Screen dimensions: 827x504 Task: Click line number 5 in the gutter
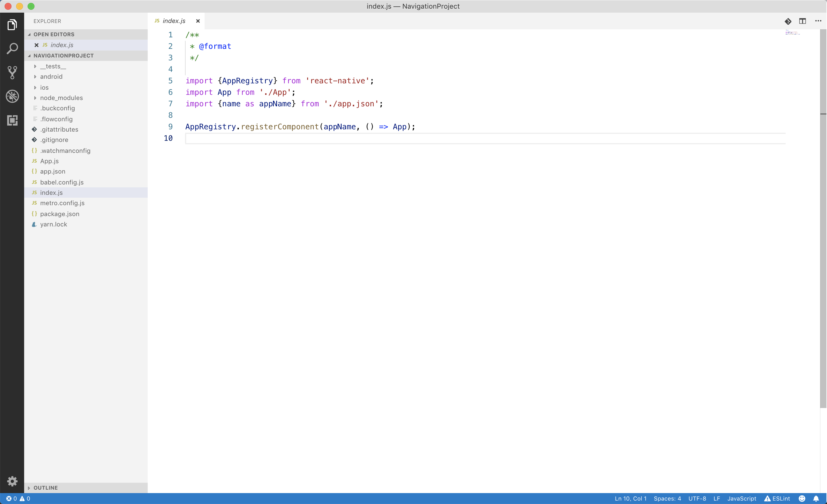point(170,80)
